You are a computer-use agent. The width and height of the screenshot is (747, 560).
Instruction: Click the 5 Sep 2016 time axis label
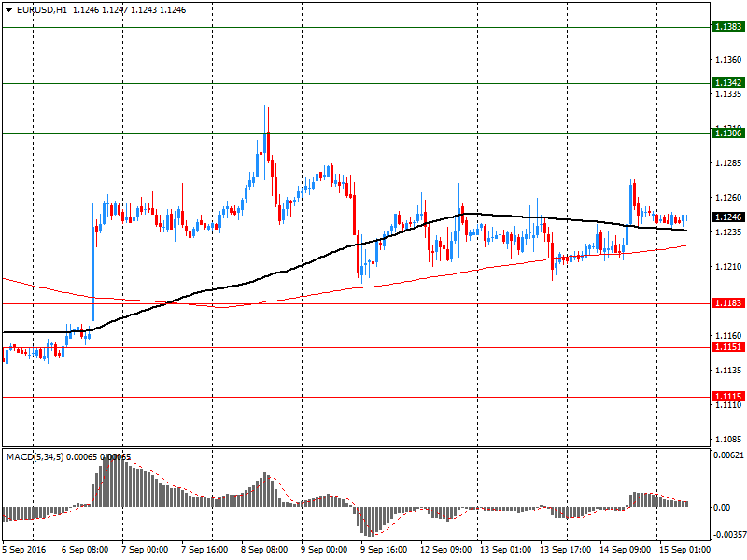(24, 550)
